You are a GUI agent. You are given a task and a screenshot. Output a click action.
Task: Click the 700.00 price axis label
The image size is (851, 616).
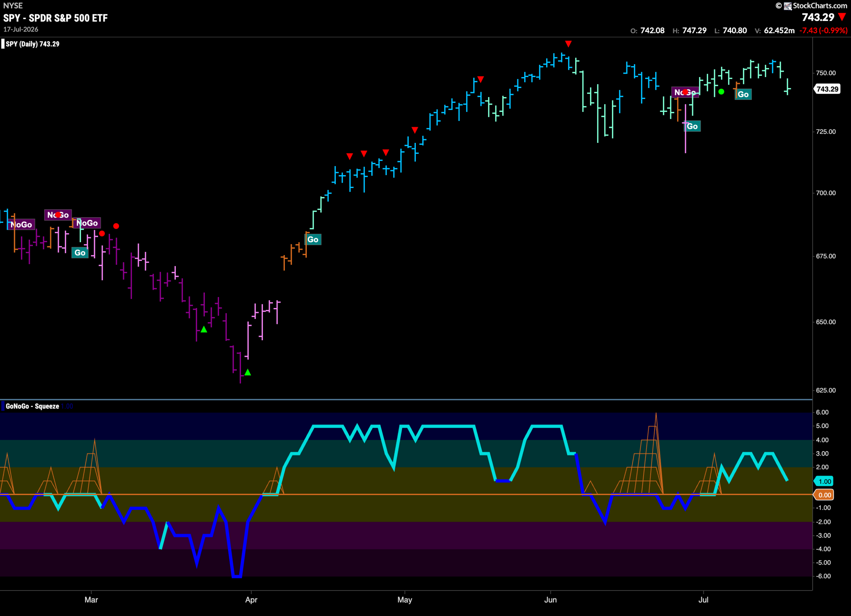click(x=826, y=193)
